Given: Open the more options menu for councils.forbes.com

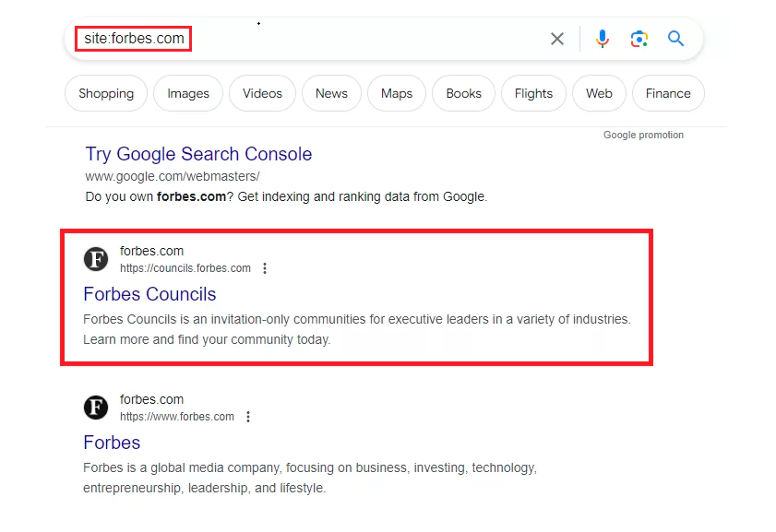Looking at the screenshot, I should pos(265,268).
